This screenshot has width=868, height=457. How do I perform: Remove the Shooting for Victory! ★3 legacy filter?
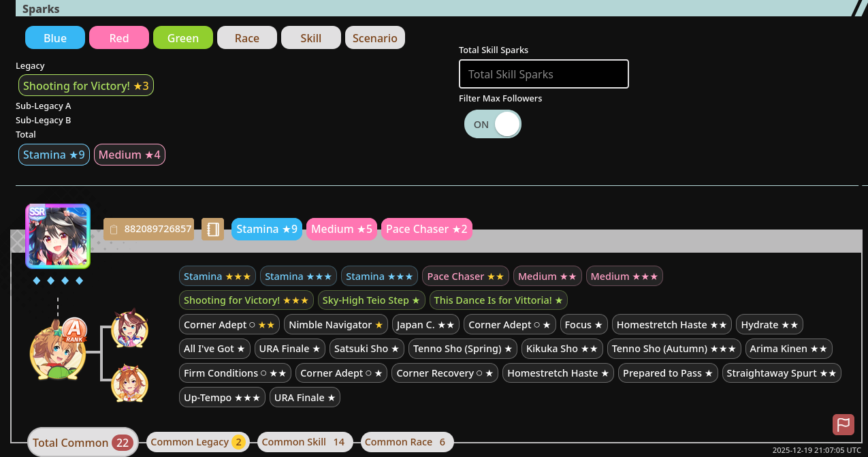[86, 86]
